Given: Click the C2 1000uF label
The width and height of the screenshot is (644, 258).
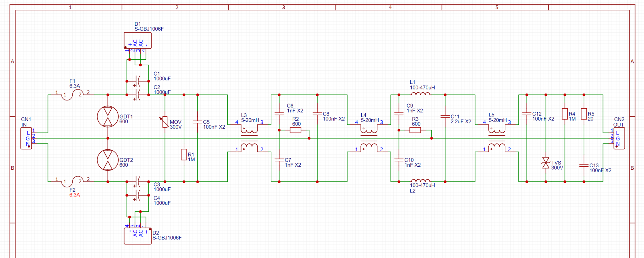Looking at the screenshot, I should pyautogui.click(x=162, y=89).
